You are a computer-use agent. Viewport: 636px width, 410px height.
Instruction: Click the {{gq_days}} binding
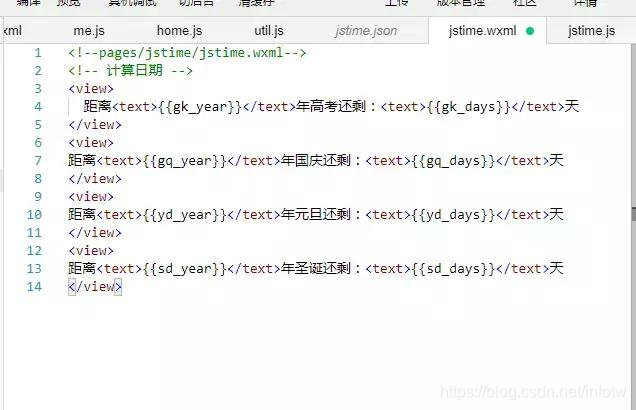(453, 161)
